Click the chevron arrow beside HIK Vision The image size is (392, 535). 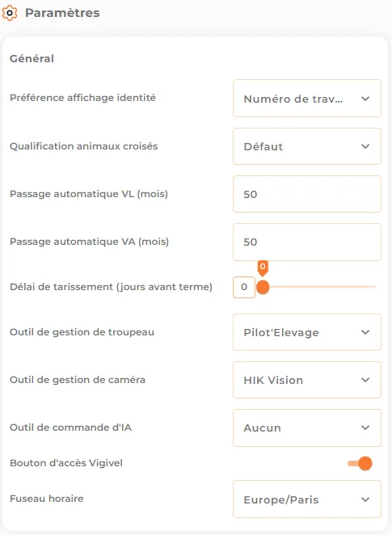point(365,380)
